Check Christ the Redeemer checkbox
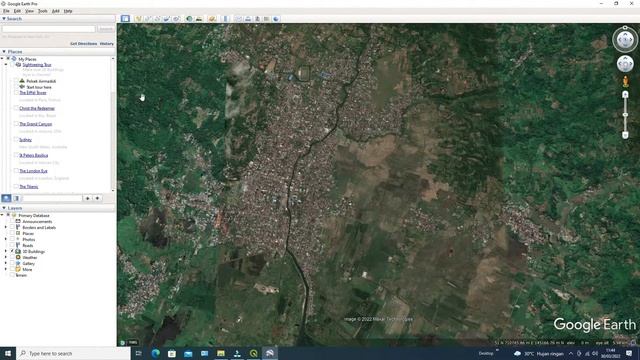This screenshot has height=360, width=640. pos(16,108)
